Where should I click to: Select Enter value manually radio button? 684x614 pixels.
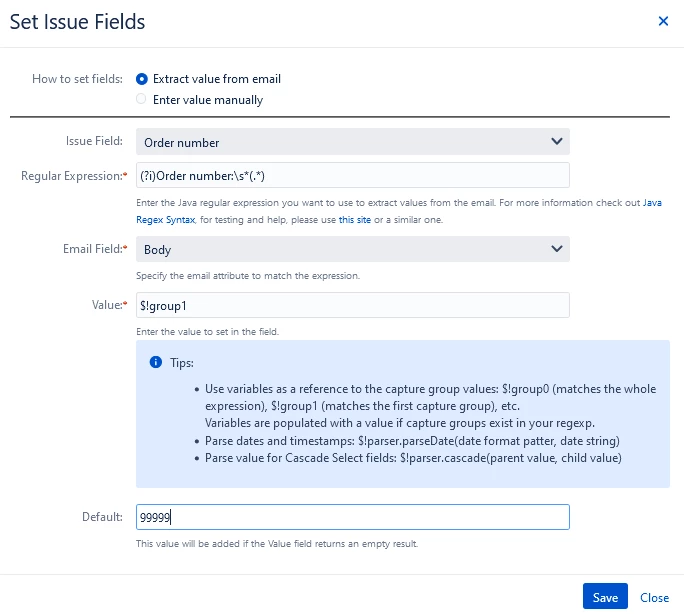tap(141, 99)
